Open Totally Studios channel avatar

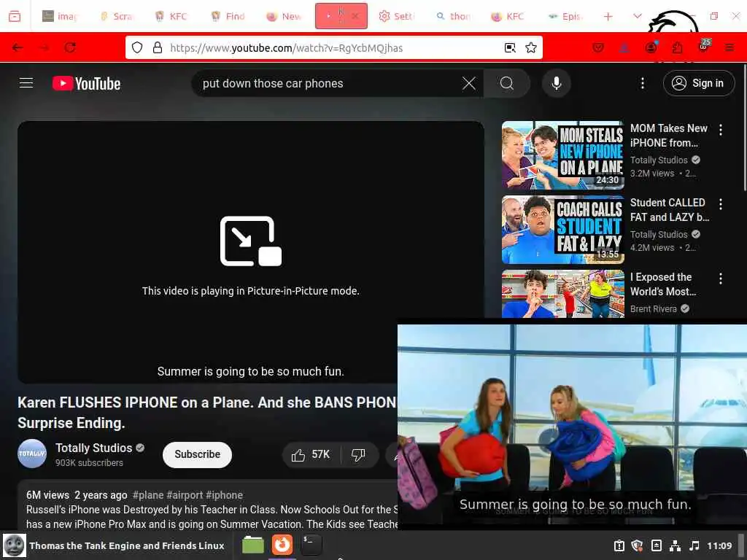tap(32, 454)
